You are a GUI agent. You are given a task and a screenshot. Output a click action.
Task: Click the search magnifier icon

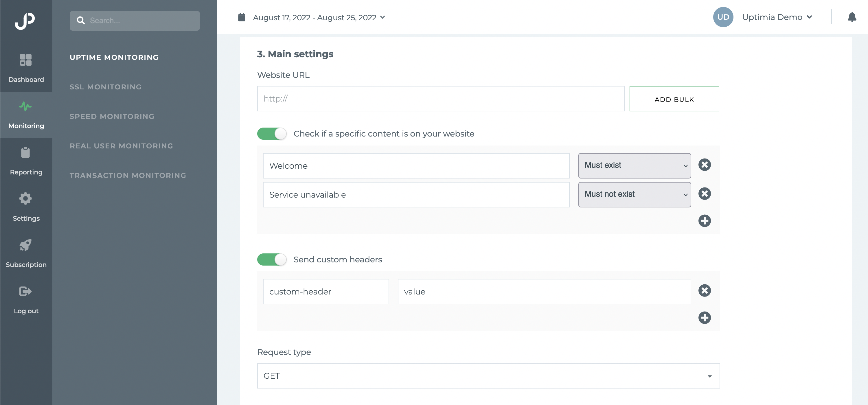[81, 21]
